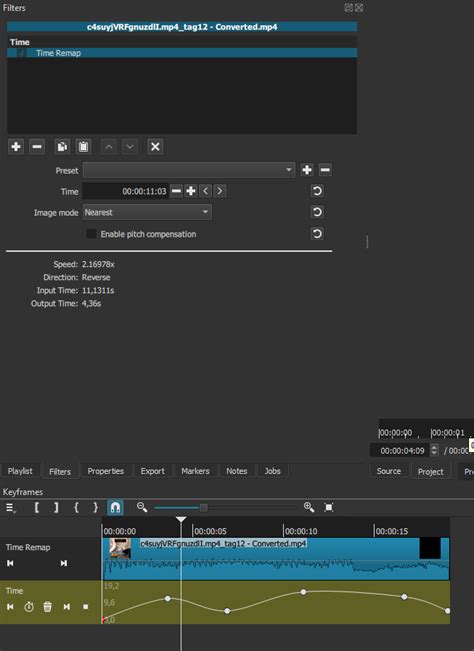Set the first simple keyframe with the { icon

click(x=76, y=507)
